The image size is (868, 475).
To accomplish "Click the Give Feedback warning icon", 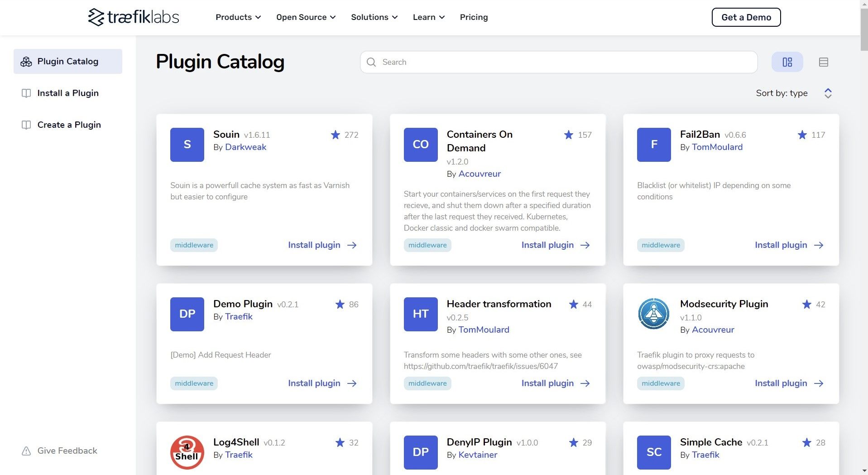I will [26, 451].
